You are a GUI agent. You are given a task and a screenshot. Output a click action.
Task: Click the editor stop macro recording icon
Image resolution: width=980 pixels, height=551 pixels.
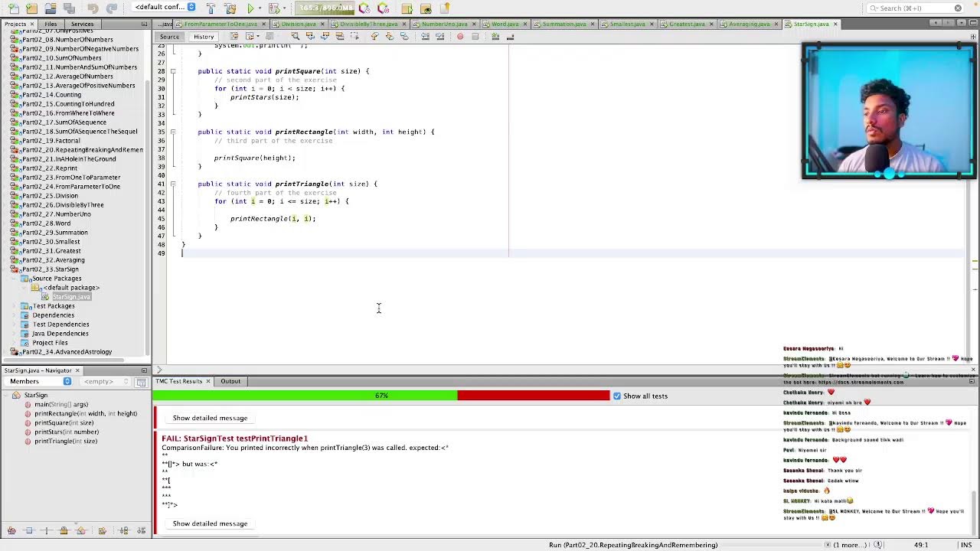click(475, 37)
